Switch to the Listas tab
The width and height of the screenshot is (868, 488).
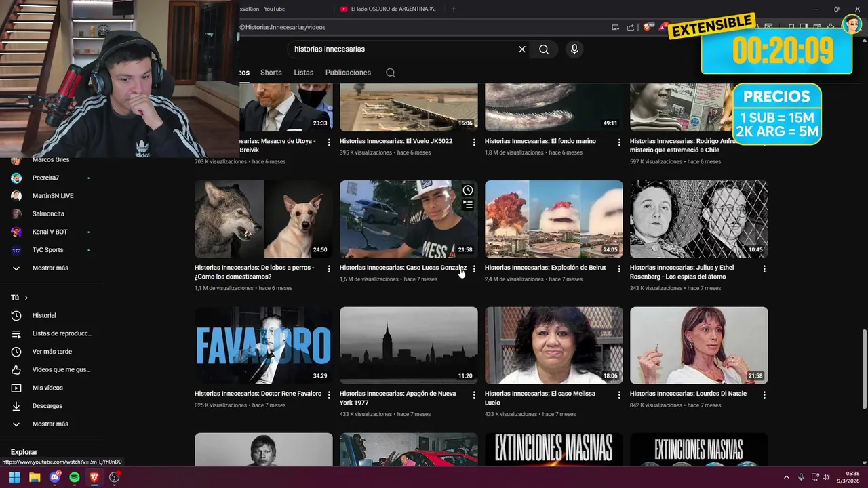point(304,73)
